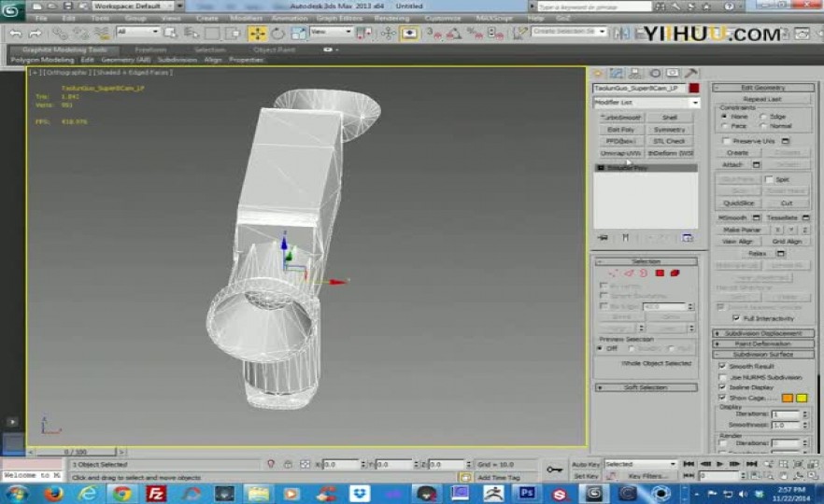This screenshot has height=504, width=824.
Task: Select Vertex sub-object level icon
Action: pos(613,273)
